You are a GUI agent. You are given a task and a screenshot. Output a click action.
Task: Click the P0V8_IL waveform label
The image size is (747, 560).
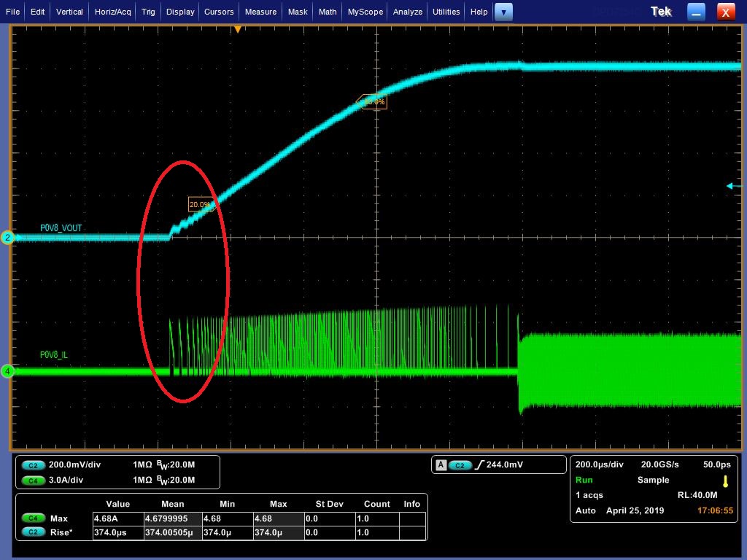pyautogui.click(x=54, y=355)
